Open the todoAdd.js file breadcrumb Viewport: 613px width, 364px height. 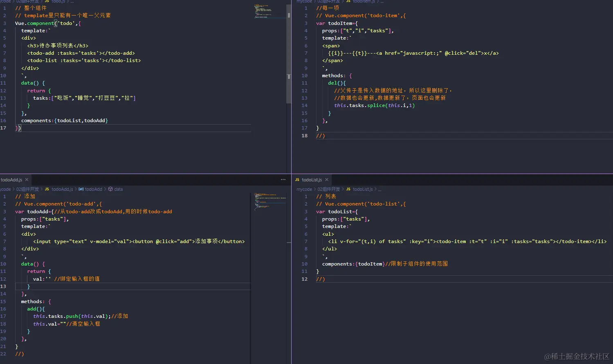pos(62,189)
